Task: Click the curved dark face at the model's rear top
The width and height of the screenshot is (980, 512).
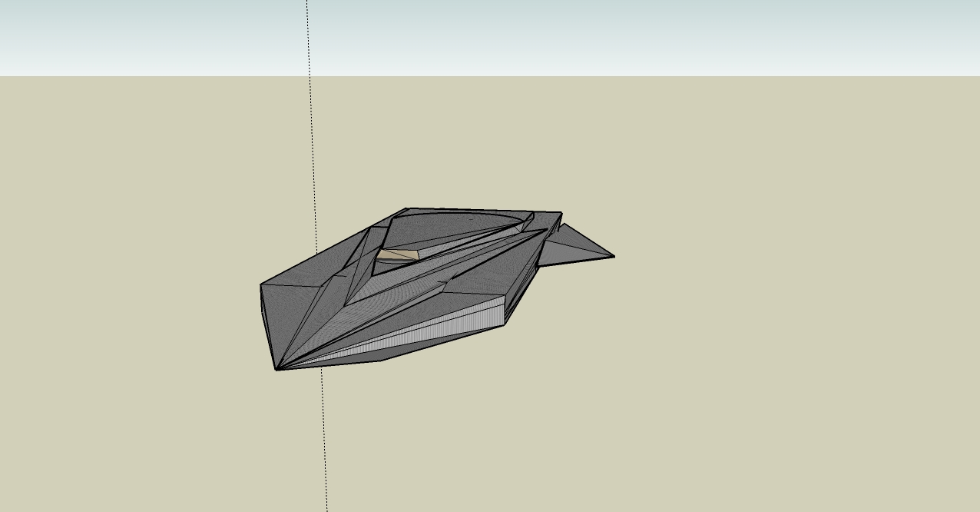Action: (x=453, y=223)
